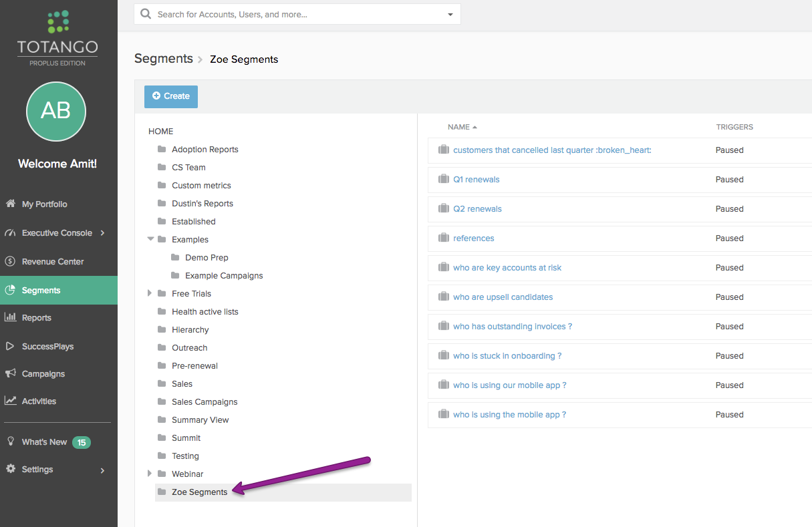The image size is (812, 527).
Task: Open the Outreach folder
Action: (x=190, y=348)
